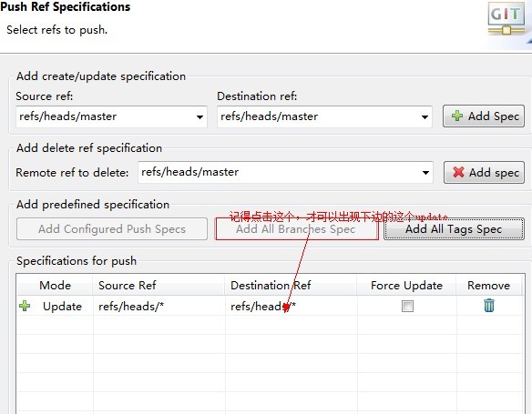Click the Remove column header

pyautogui.click(x=488, y=286)
